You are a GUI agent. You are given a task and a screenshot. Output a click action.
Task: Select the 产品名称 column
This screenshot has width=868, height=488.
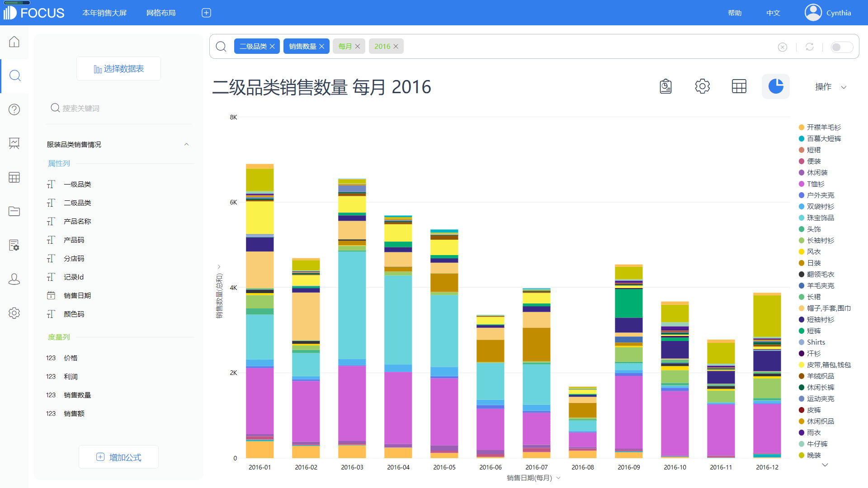(x=77, y=222)
